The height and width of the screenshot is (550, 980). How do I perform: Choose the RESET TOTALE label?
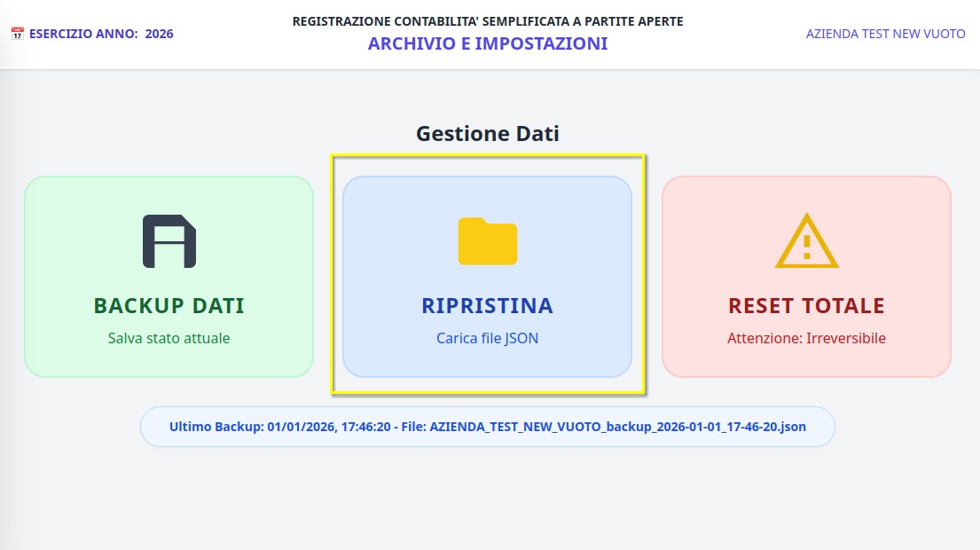(806, 306)
